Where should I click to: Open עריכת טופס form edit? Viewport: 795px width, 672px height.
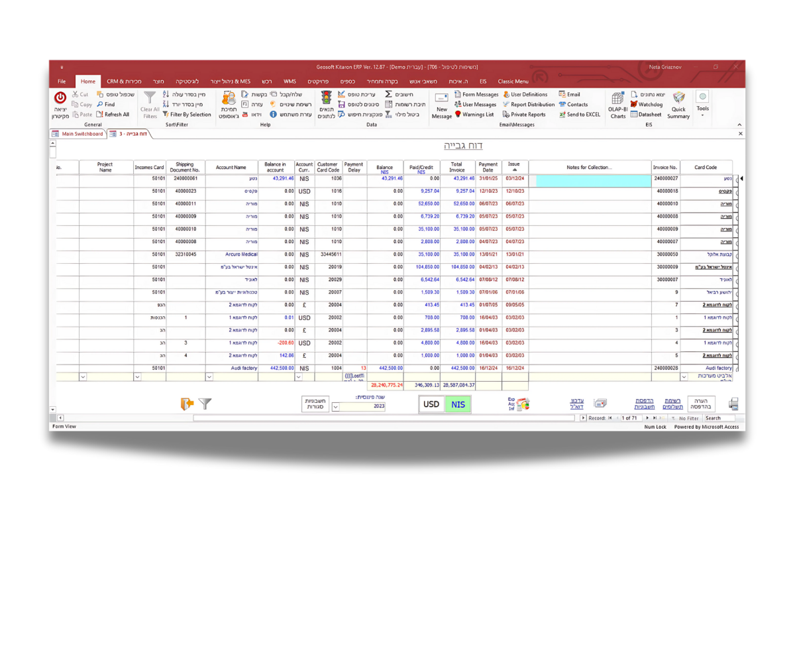pos(357,95)
